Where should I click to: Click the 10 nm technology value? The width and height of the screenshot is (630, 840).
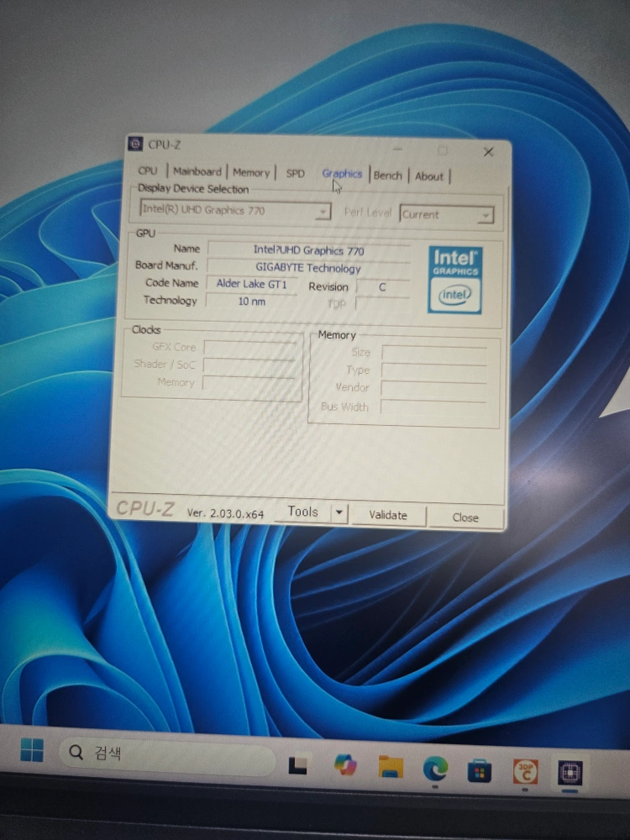[251, 301]
